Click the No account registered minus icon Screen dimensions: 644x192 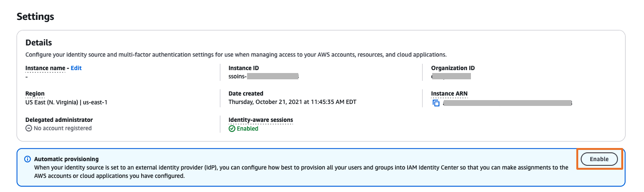coord(29,128)
